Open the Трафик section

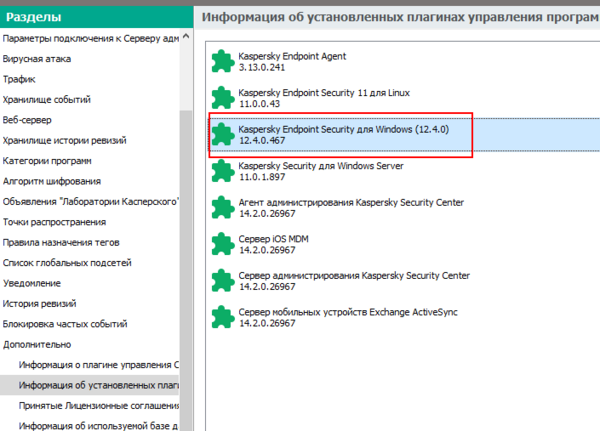coord(19,79)
